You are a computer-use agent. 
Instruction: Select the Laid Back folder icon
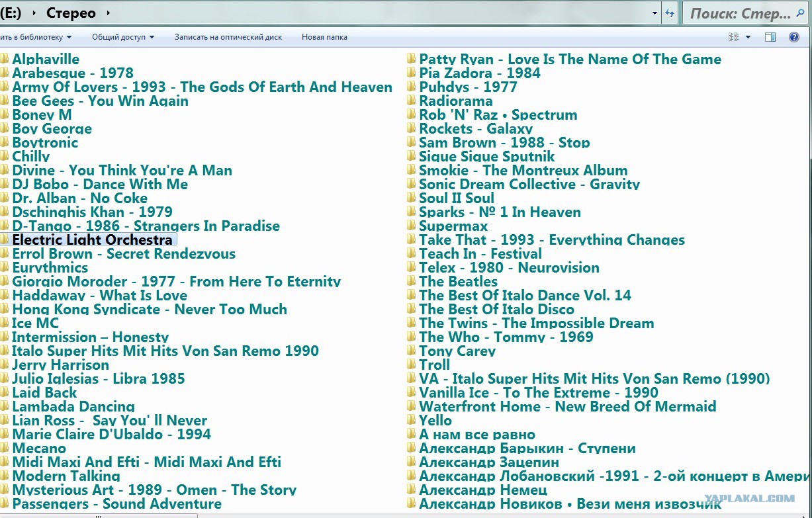4,392
